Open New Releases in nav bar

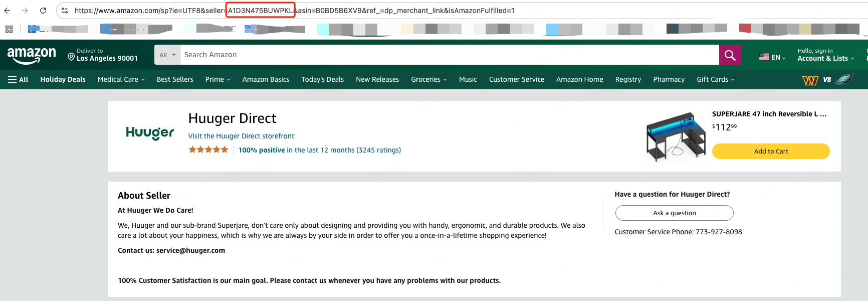tap(377, 79)
